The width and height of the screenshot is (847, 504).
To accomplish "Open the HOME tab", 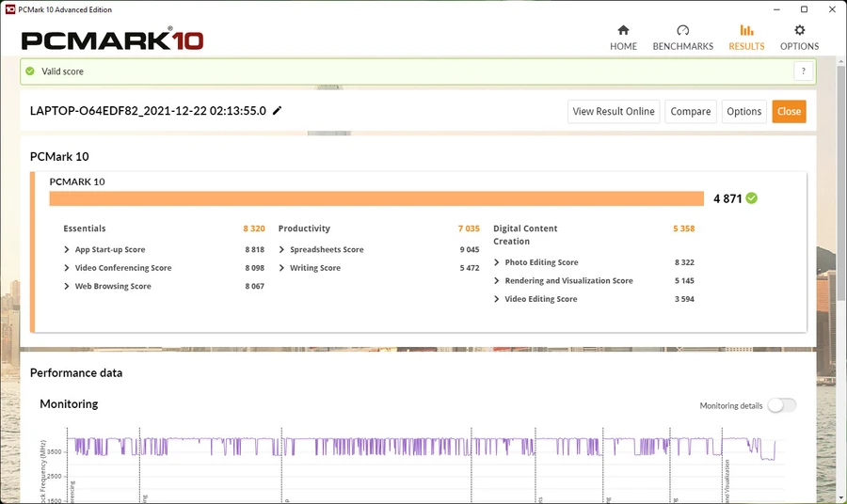I will [623, 38].
